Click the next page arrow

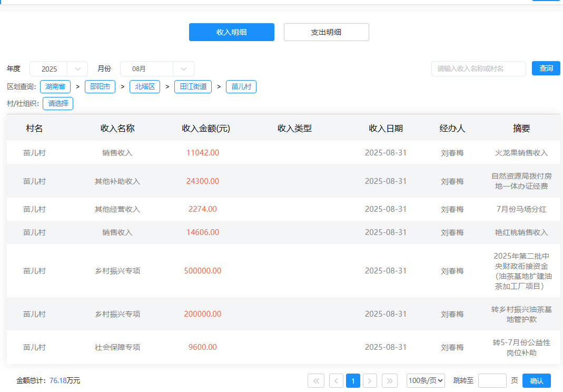point(370,380)
